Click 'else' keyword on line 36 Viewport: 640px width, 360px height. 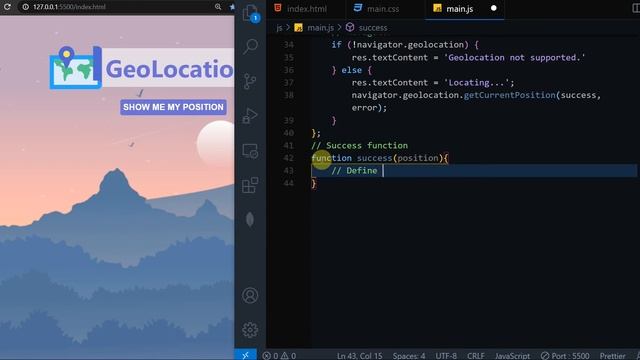click(351, 70)
